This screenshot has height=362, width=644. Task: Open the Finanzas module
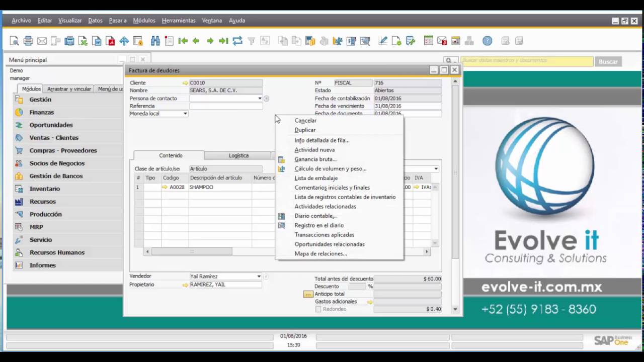pyautogui.click(x=42, y=112)
